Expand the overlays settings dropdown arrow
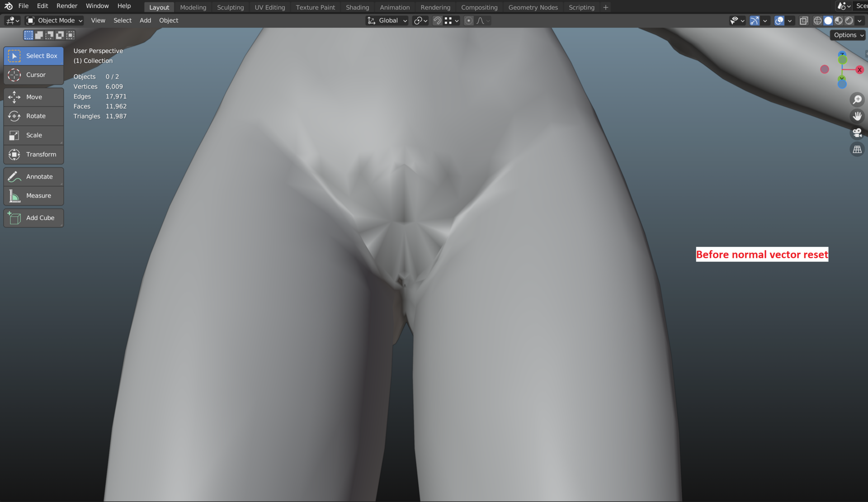This screenshot has height=502, width=868. [x=789, y=21]
